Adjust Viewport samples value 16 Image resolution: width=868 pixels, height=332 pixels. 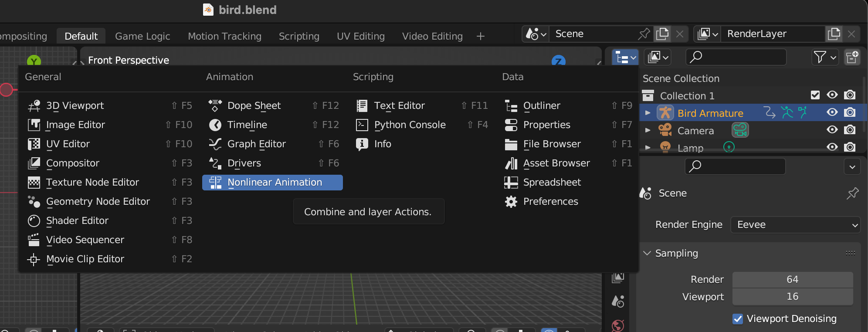coord(793,297)
